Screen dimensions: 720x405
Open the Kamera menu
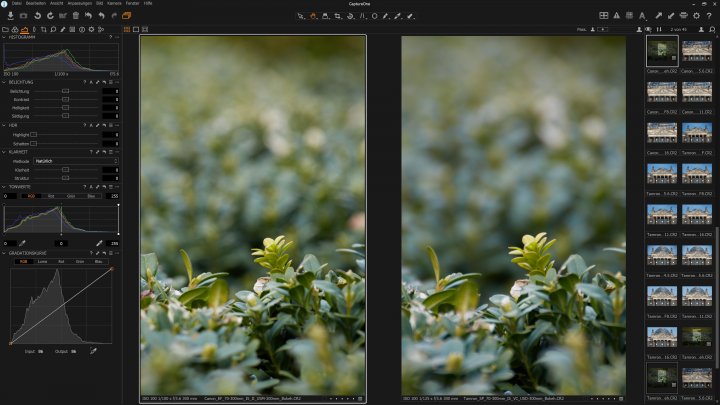[x=114, y=4]
